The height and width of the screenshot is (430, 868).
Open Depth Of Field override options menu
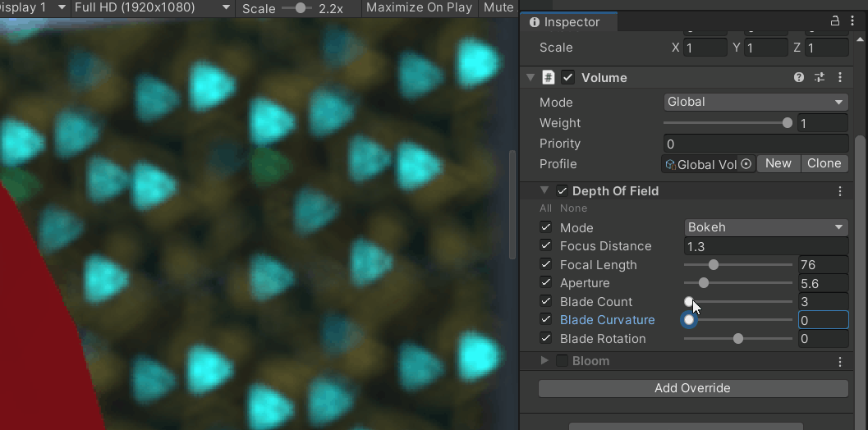(840, 191)
